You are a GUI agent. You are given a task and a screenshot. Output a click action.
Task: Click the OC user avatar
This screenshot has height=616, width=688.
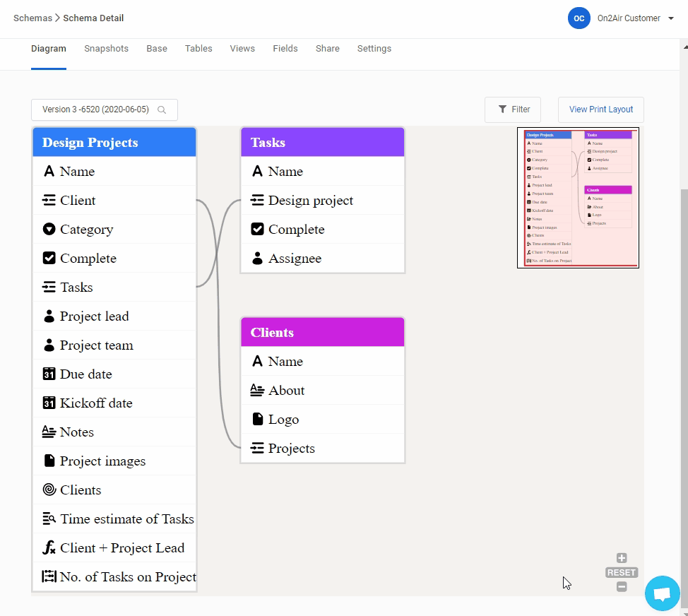(x=579, y=18)
